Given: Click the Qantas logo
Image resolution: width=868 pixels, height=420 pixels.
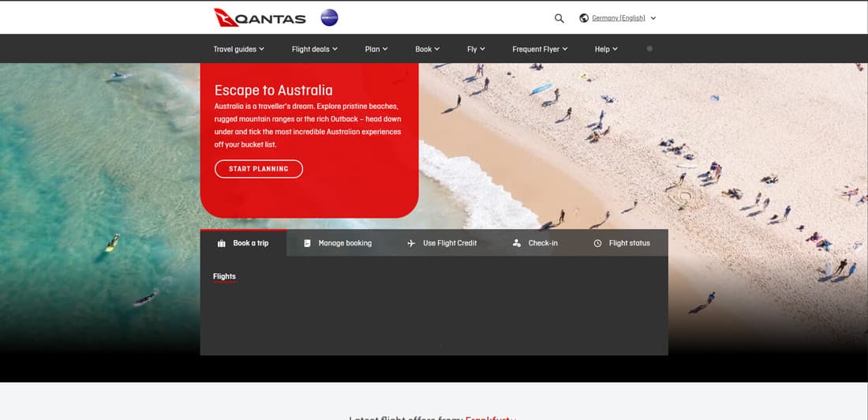Looking at the screenshot, I should (x=260, y=17).
